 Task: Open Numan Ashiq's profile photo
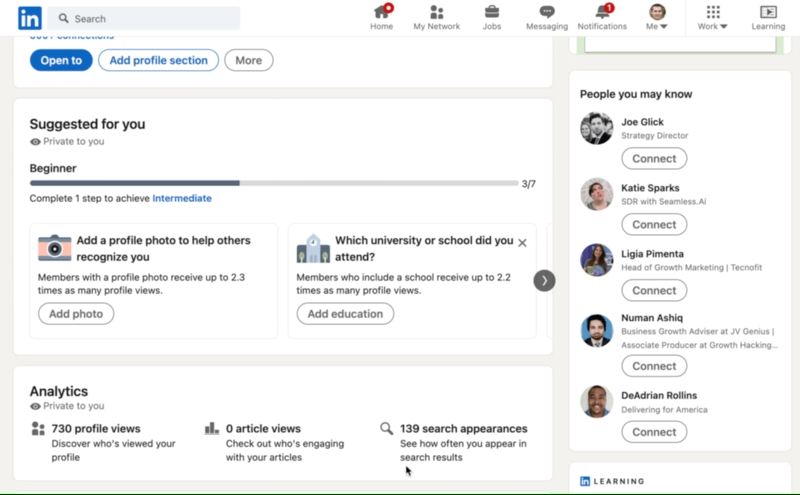[596, 331]
